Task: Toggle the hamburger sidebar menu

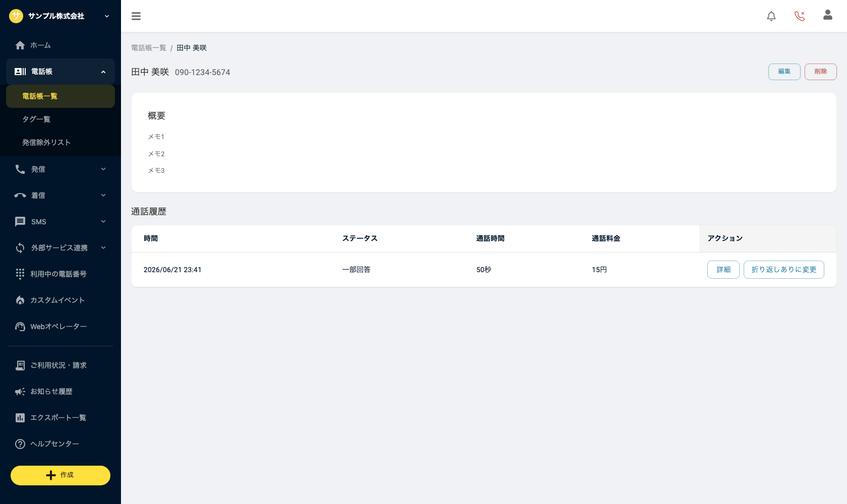Action: coord(136,16)
